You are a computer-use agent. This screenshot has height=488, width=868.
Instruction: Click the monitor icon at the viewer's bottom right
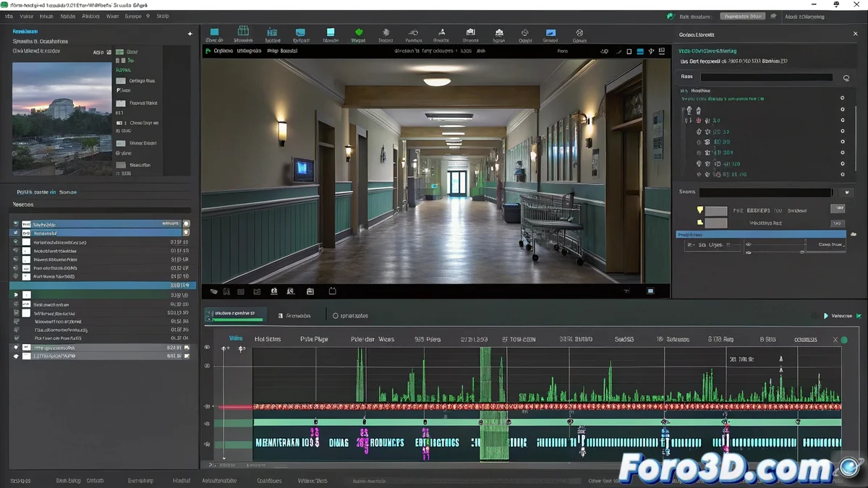650,291
